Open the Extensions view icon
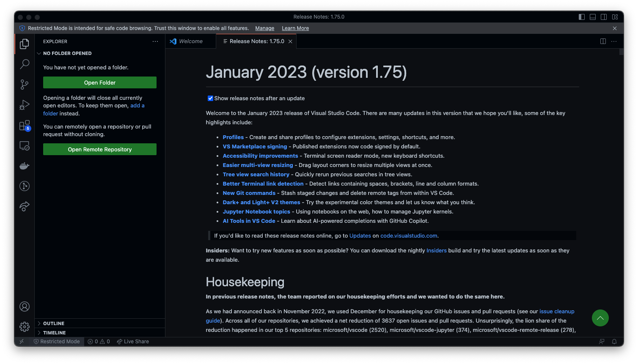638x364 pixels. coord(25,126)
